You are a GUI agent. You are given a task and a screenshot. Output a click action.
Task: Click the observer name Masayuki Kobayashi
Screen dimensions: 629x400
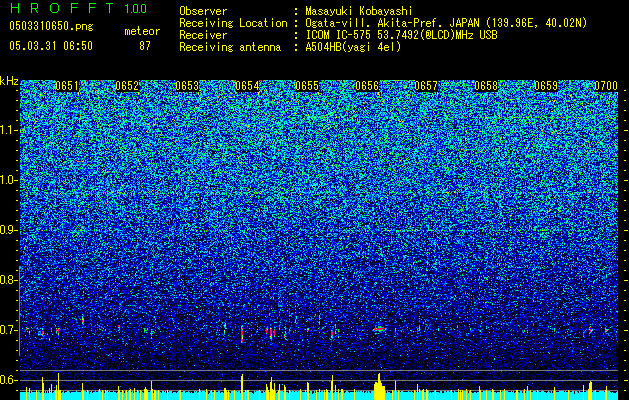click(358, 11)
